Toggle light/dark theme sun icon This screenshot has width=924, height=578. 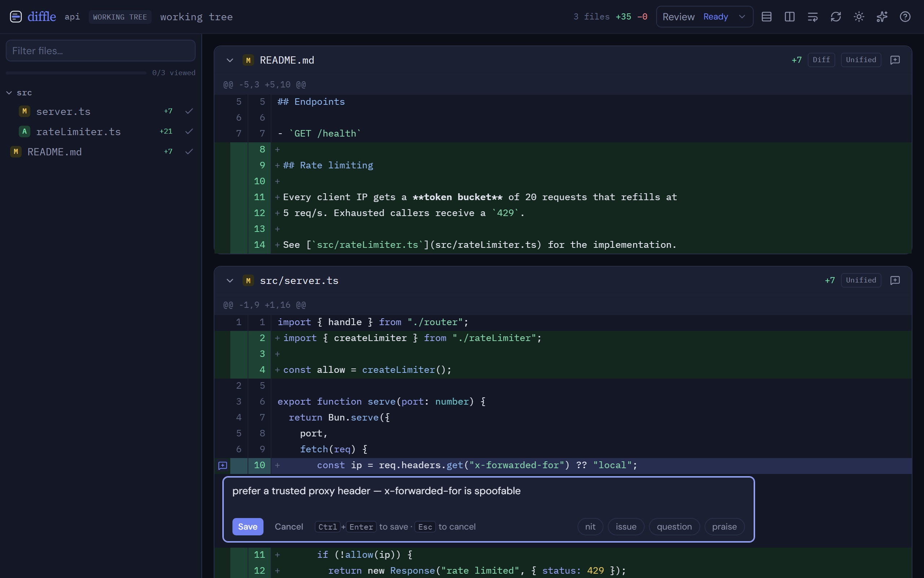(x=859, y=17)
